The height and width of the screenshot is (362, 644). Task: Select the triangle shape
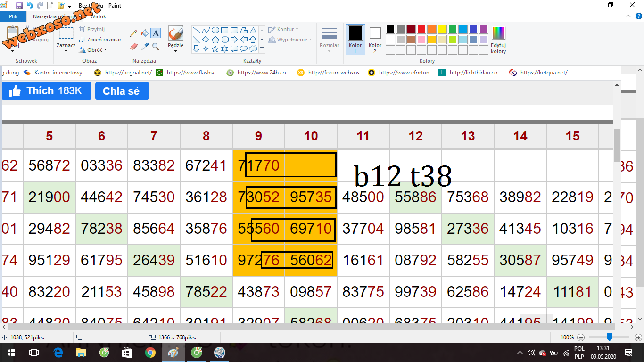click(x=253, y=30)
